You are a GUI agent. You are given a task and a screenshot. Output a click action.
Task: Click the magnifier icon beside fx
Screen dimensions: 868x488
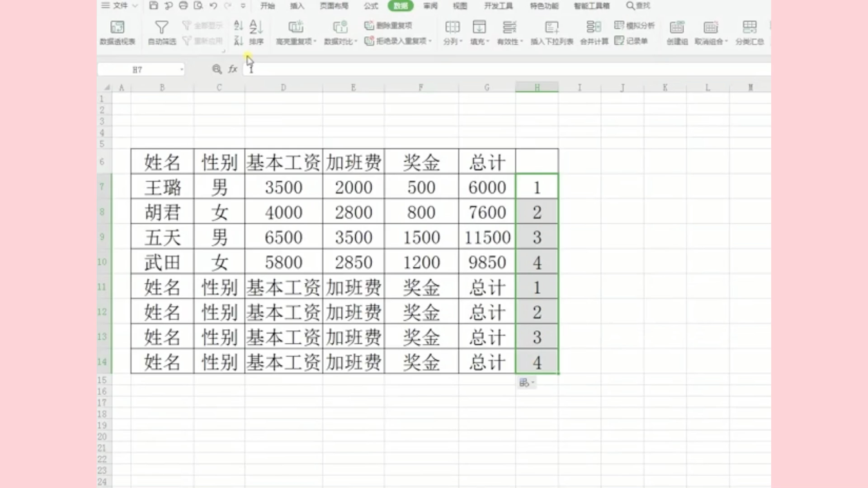[x=217, y=69]
